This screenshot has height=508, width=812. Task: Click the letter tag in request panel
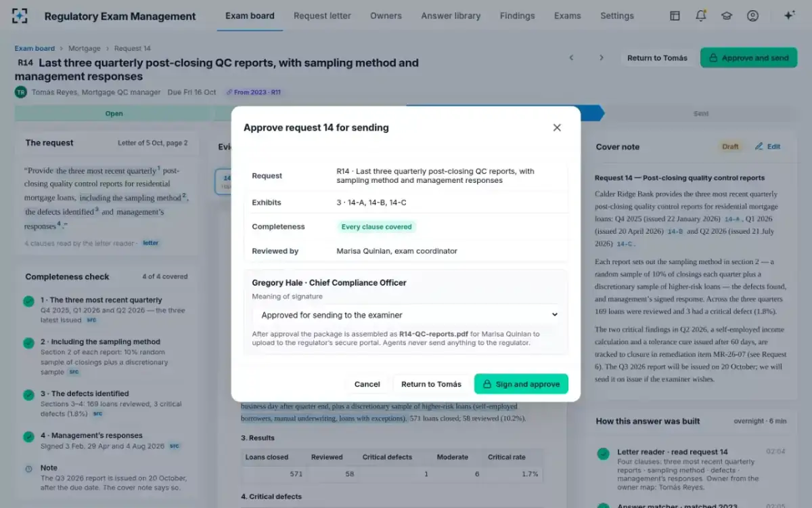point(150,242)
